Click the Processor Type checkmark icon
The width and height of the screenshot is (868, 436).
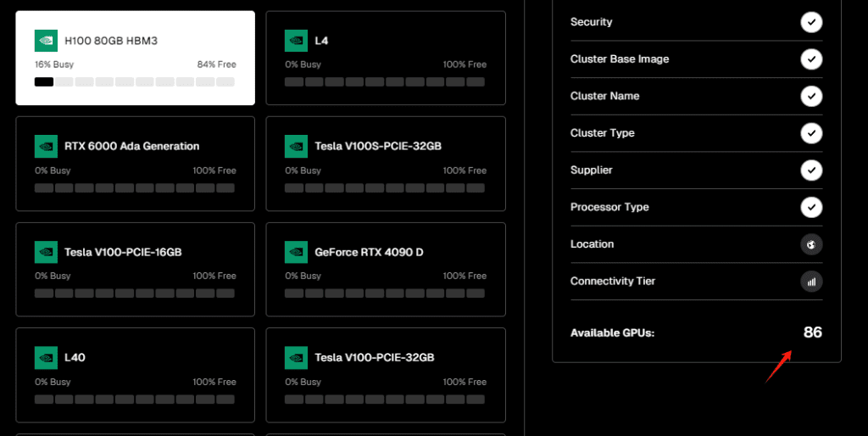coord(811,207)
